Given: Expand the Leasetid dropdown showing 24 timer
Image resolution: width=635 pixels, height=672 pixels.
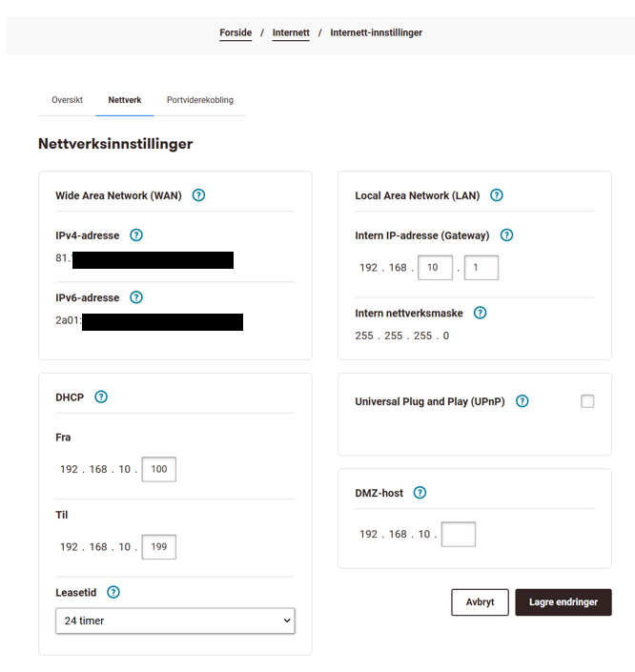Looking at the screenshot, I should click(x=175, y=621).
